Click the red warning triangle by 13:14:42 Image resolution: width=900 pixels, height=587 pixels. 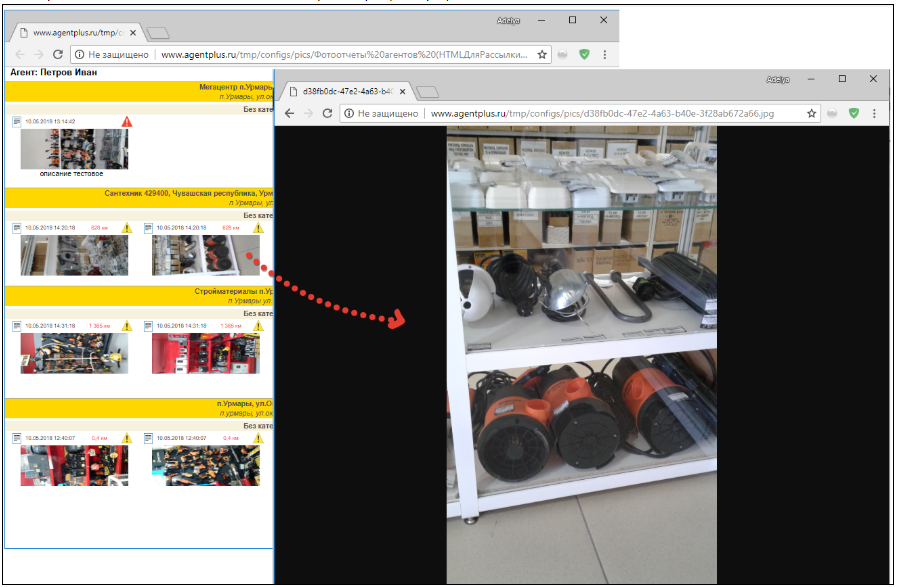point(127,122)
